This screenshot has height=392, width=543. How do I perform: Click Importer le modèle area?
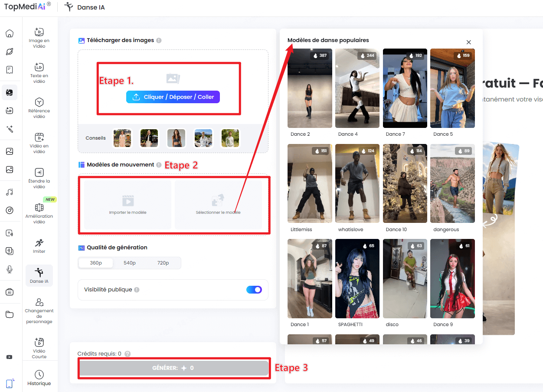127,205
